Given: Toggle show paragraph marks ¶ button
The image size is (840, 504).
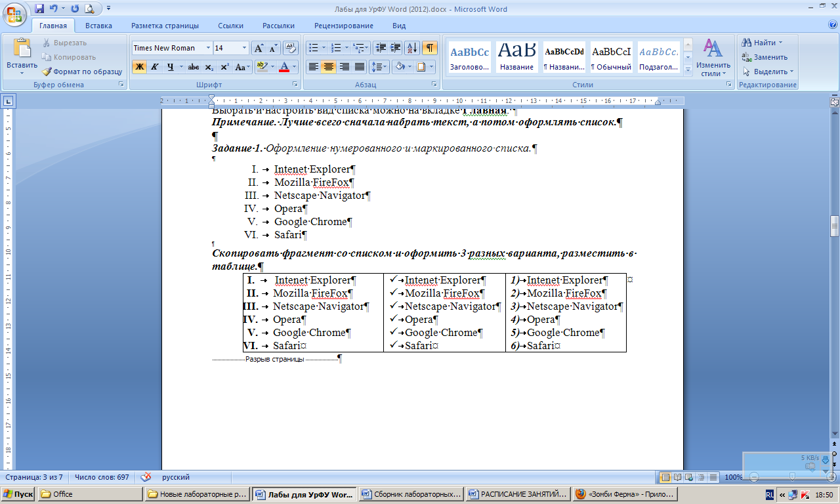Looking at the screenshot, I should click(x=430, y=48).
